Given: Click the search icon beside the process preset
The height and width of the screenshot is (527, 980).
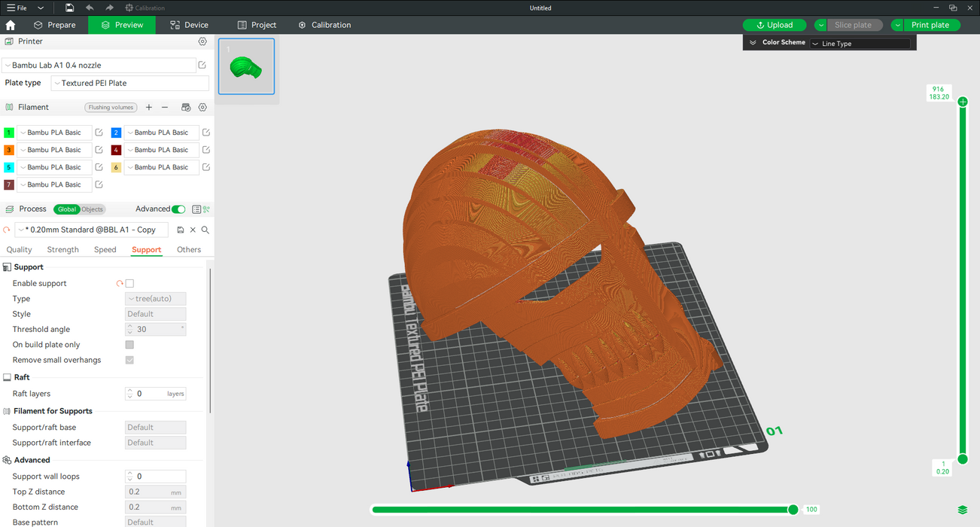Looking at the screenshot, I should (205, 230).
